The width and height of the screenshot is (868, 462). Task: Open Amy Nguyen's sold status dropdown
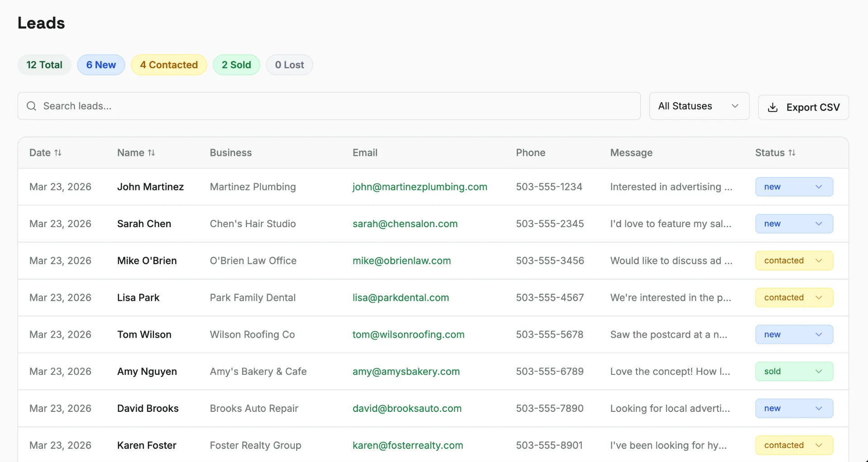(794, 371)
